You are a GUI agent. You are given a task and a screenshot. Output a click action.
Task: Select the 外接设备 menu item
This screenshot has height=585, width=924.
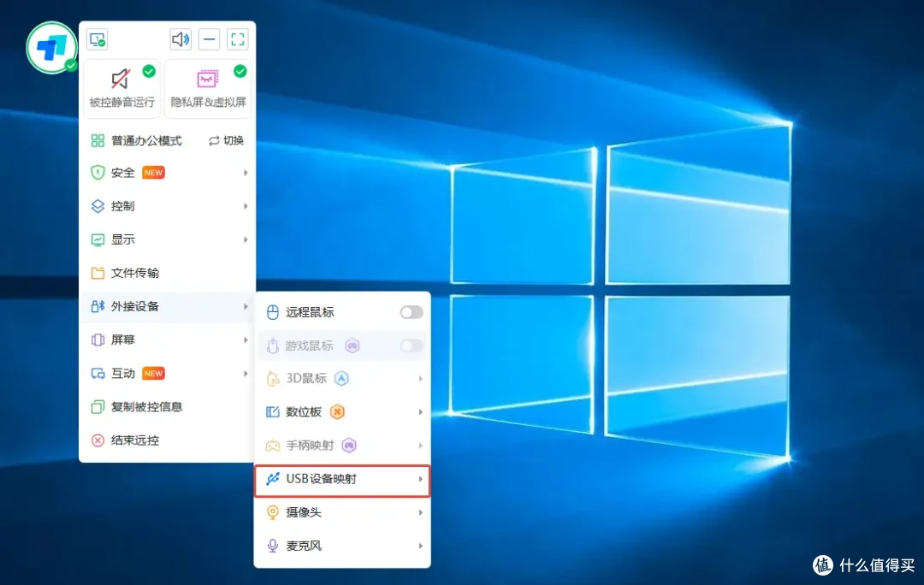tap(168, 306)
